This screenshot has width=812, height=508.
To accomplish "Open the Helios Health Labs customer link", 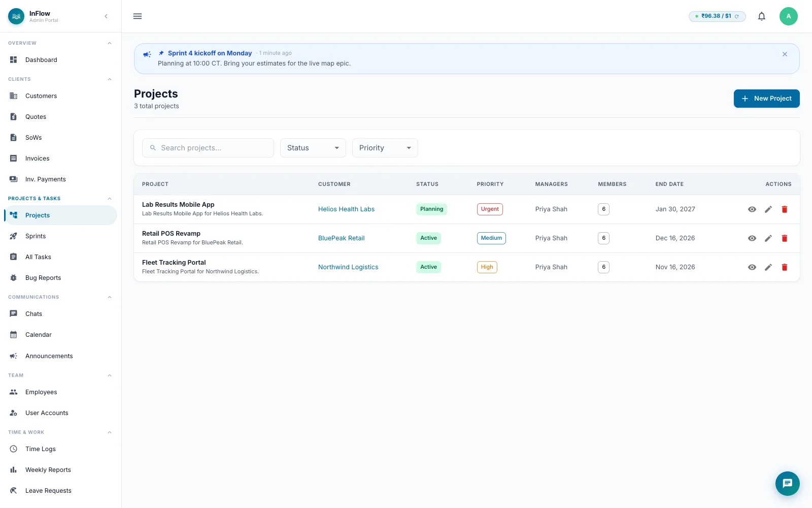I will coord(346,209).
